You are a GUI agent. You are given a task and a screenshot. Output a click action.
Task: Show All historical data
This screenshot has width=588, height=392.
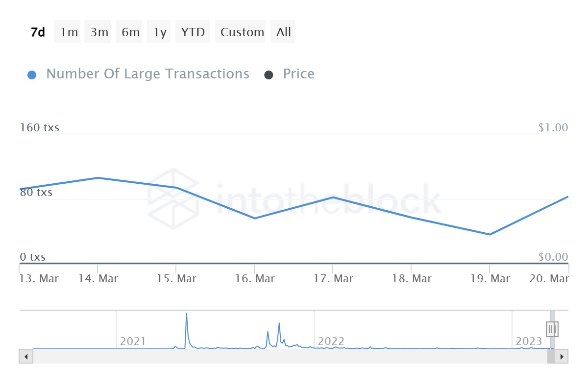tap(283, 32)
